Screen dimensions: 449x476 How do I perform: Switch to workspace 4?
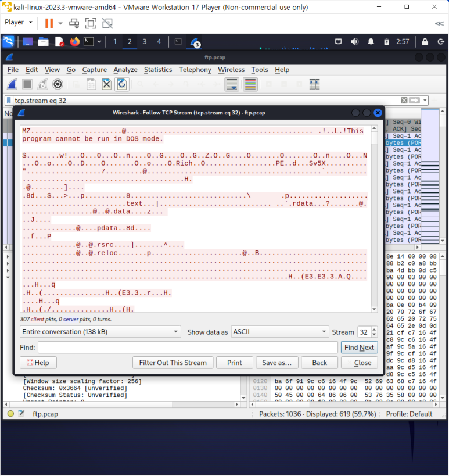click(x=159, y=42)
